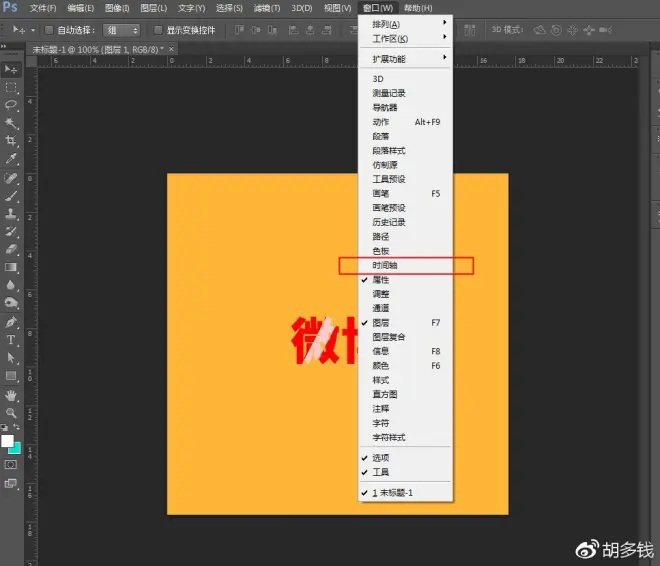
Task: Select the Blur tool
Action: (11, 285)
